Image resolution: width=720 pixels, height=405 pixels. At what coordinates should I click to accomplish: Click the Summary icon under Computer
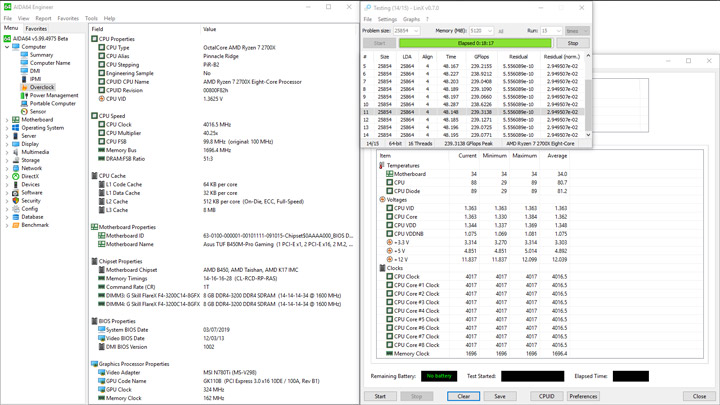(24, 55)
